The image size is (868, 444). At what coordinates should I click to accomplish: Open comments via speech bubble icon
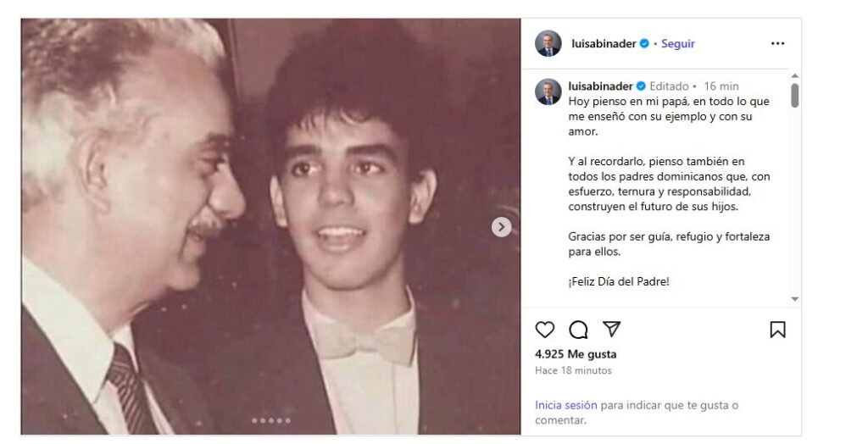coord(578,330)
